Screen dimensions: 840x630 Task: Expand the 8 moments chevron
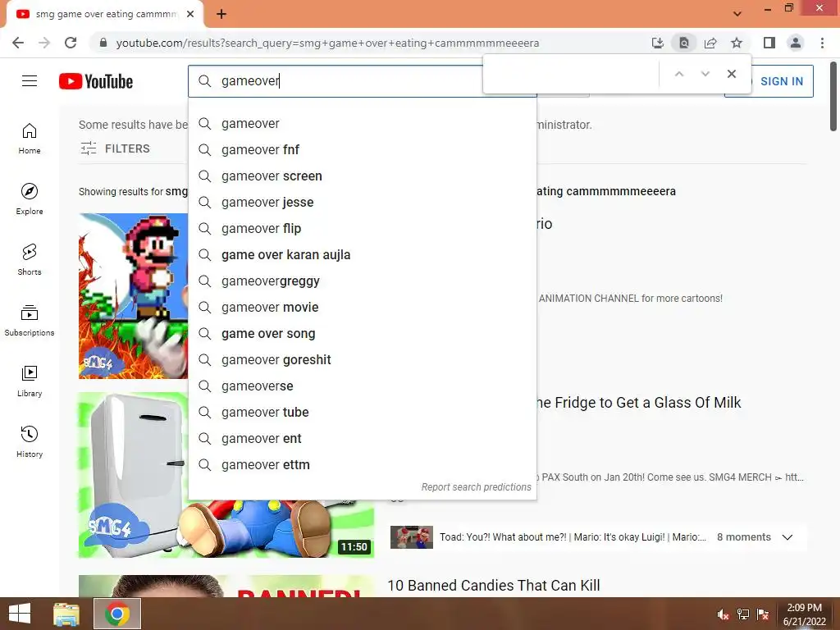[787, 537]
